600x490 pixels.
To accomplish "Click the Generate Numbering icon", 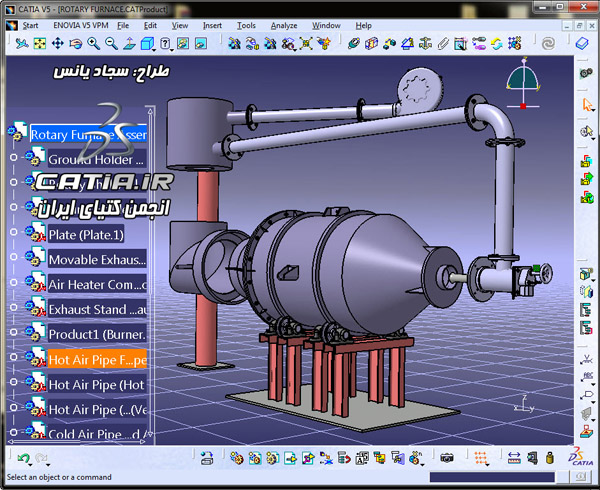I will [x=362, y=457].
